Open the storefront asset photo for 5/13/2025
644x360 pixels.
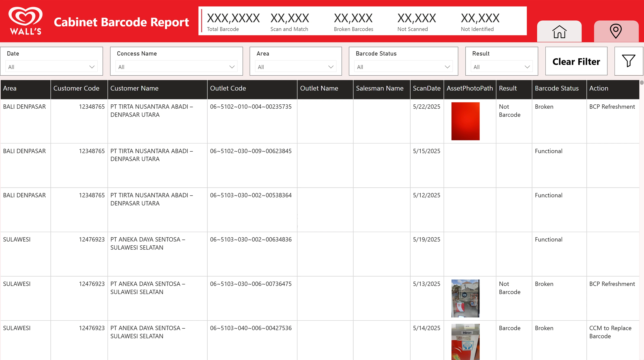pos(465,298)
